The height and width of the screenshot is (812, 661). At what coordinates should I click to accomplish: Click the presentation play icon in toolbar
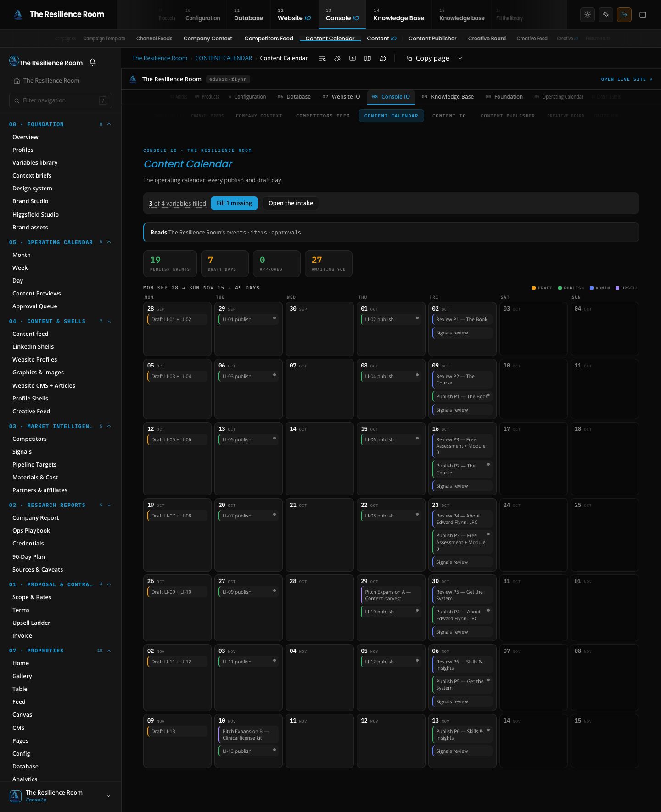tap(353, 58)
